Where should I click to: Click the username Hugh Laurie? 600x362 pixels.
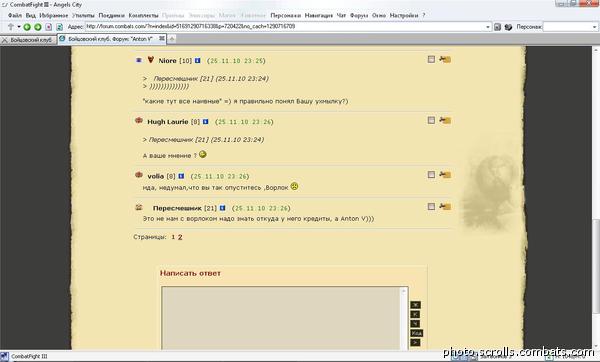(x=168, y=122)
